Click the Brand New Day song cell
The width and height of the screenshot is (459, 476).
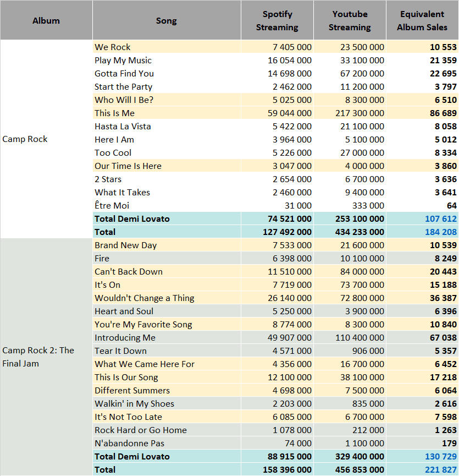(167, 245)
